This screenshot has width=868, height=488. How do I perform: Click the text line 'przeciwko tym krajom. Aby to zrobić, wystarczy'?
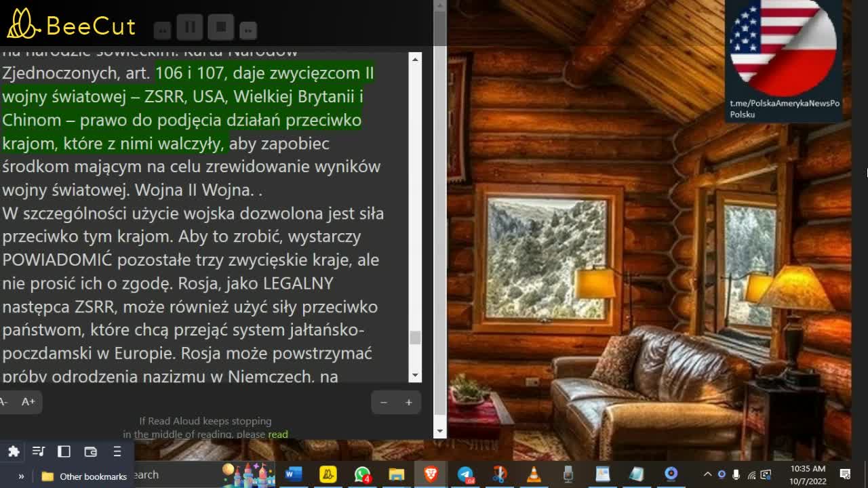coord(181,237)
